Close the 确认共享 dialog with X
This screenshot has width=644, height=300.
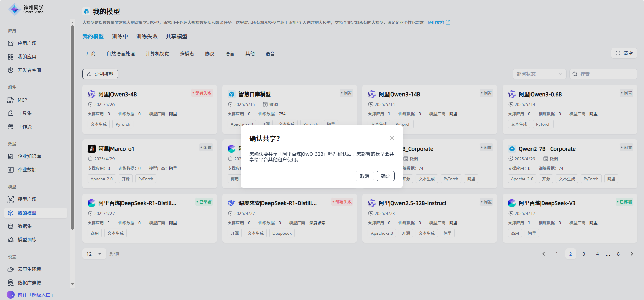(392, 138)
